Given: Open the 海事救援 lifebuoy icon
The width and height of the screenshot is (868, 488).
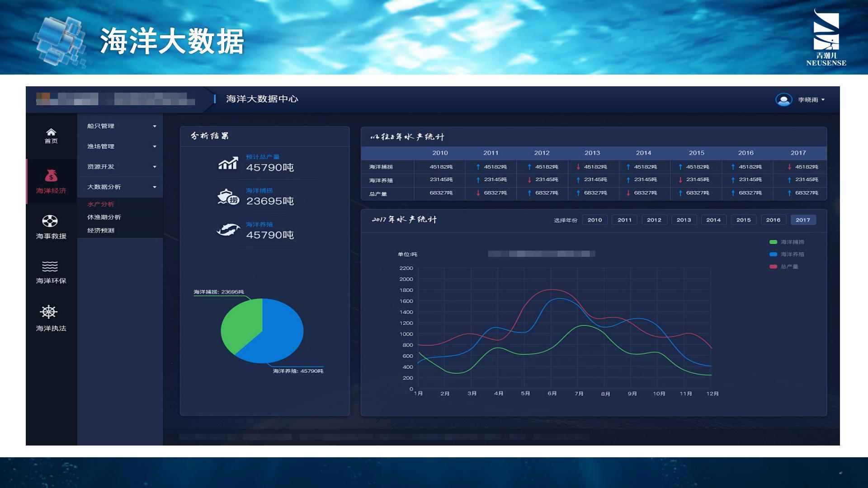Looking at the screenshot, I should [x=50, y=221].
